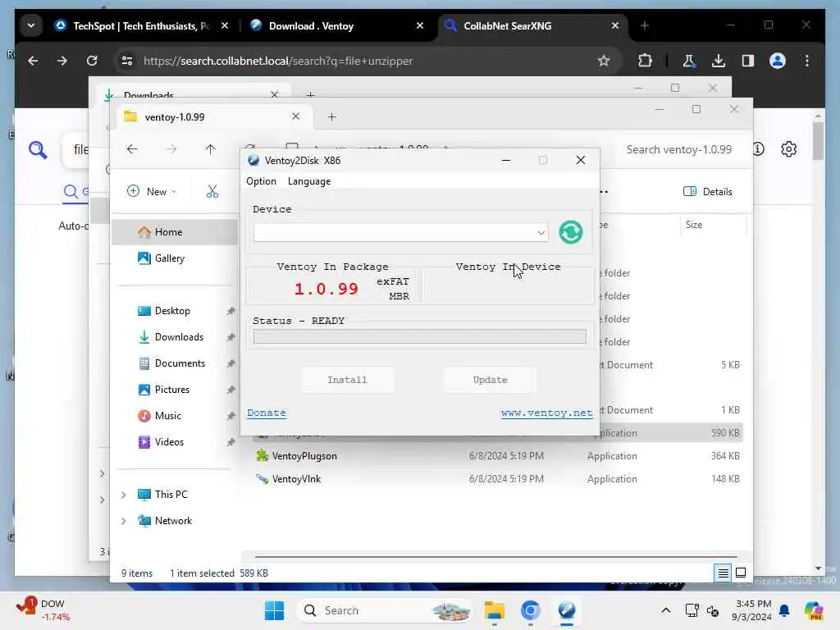The height and width of the screenshot is (630, 840).
Task: Open the Device dropdown in Ventoy2Disk
Action: (400, 232)
